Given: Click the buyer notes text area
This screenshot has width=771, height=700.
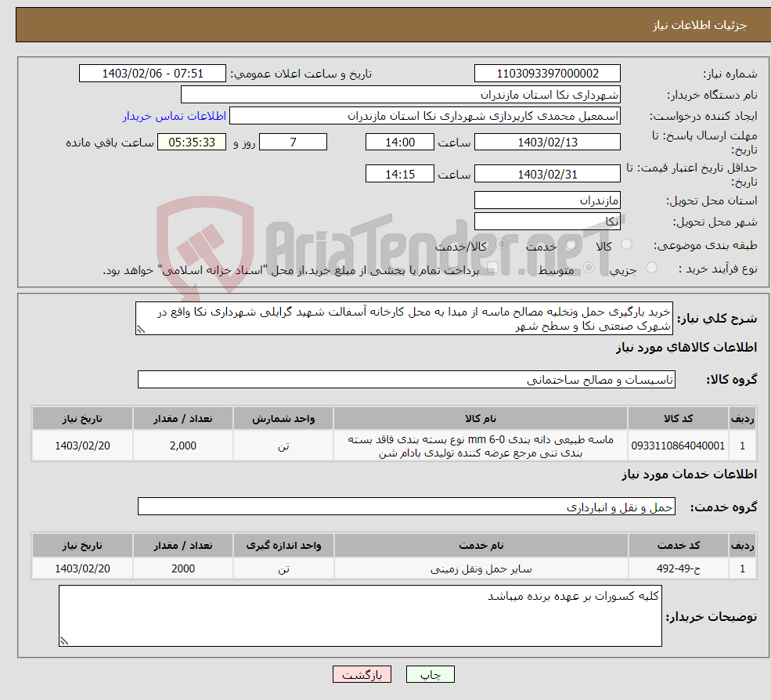Looking at the screenshot, I should (x=360, y=616).
